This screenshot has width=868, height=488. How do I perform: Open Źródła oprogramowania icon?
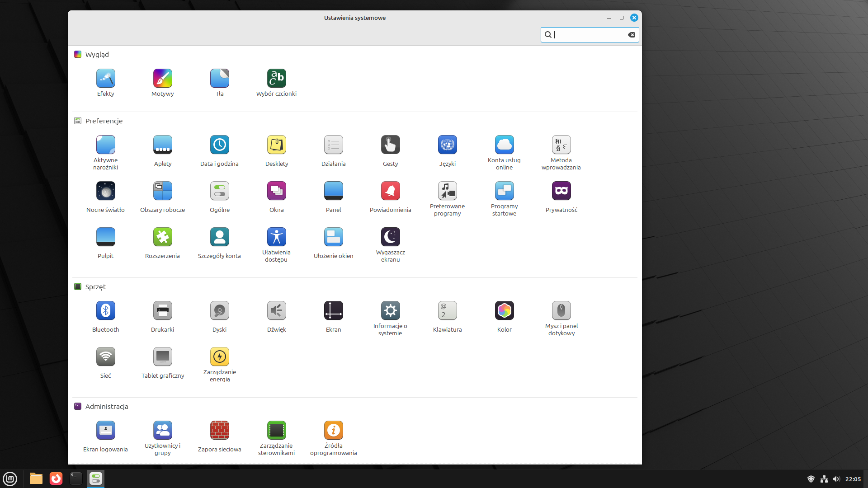click(333, 431)
